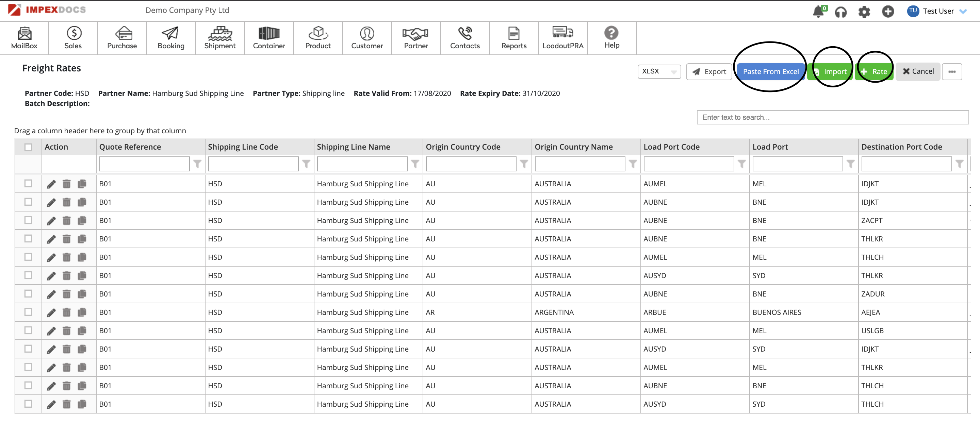Delete the ARGENTINA rate row via trash icon
This screenshot has height=440, width=980.
[x=67, y=312]
